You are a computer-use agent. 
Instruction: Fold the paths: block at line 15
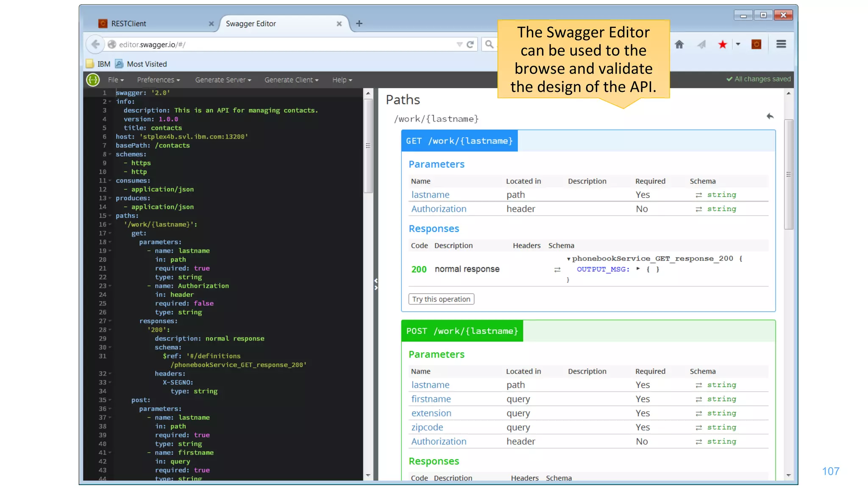pos(110,216)
